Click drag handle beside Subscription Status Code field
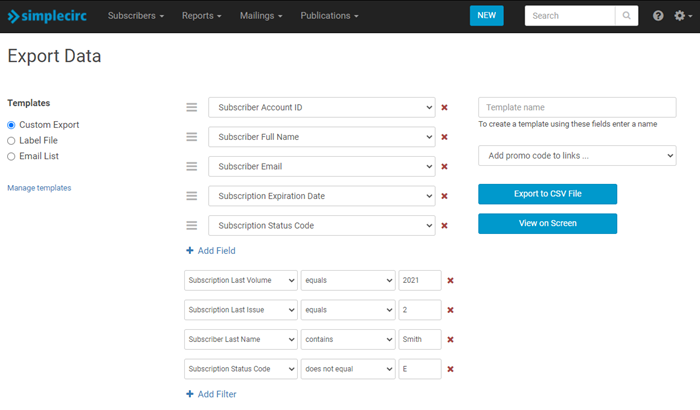 [192, 225]
